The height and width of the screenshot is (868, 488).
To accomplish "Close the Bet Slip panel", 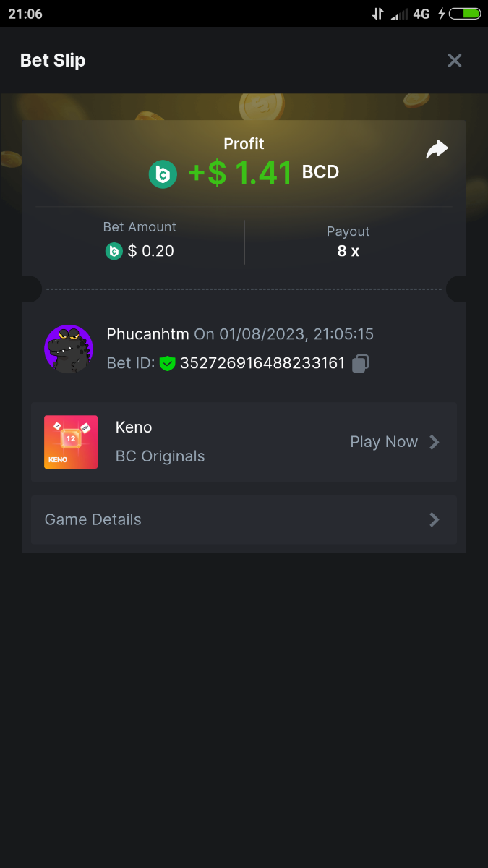I will pos(454,61).
